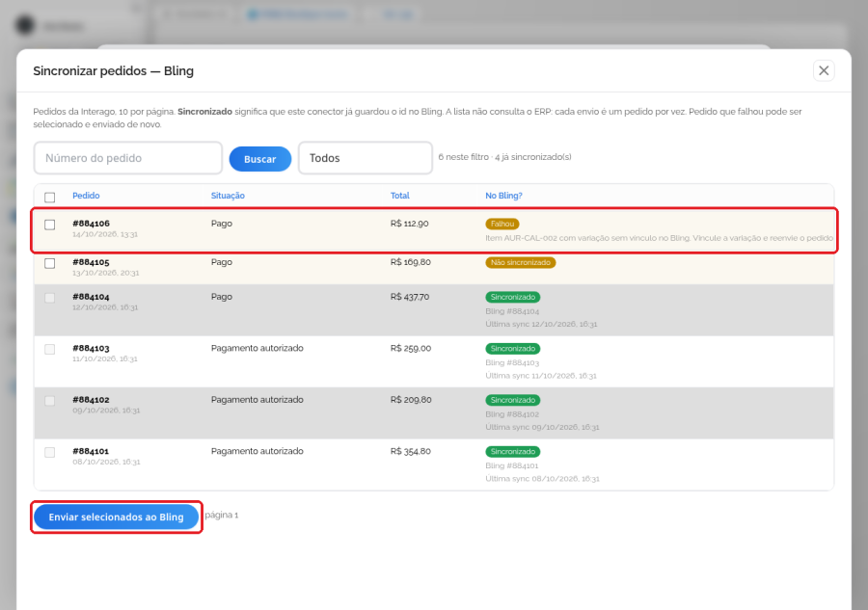Click the '6 neste filtro' counter text

463,157
